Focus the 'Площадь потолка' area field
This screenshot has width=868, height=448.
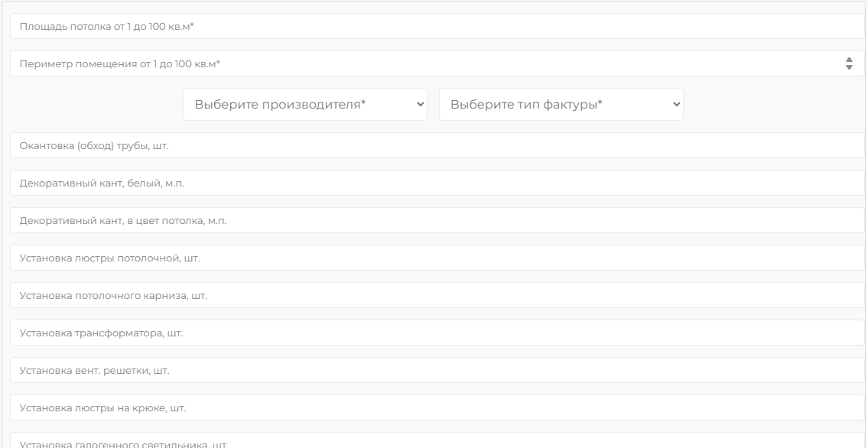[x=436, y=26]
